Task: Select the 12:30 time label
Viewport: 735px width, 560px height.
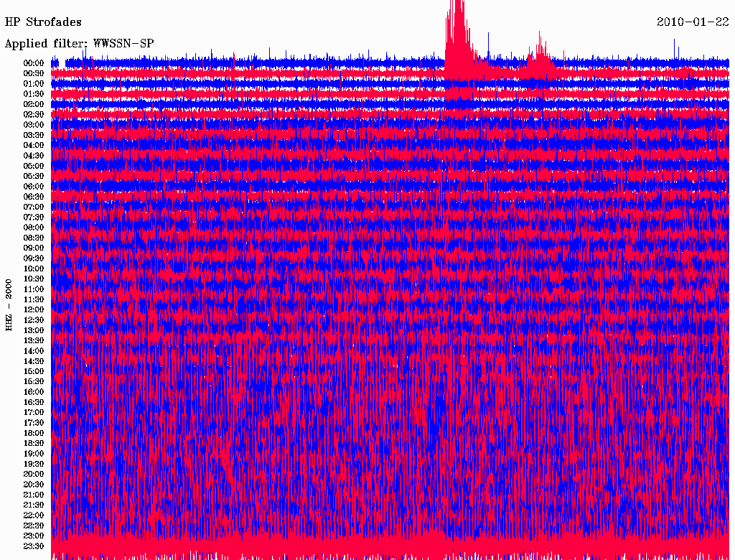Action: click(34, 320)
